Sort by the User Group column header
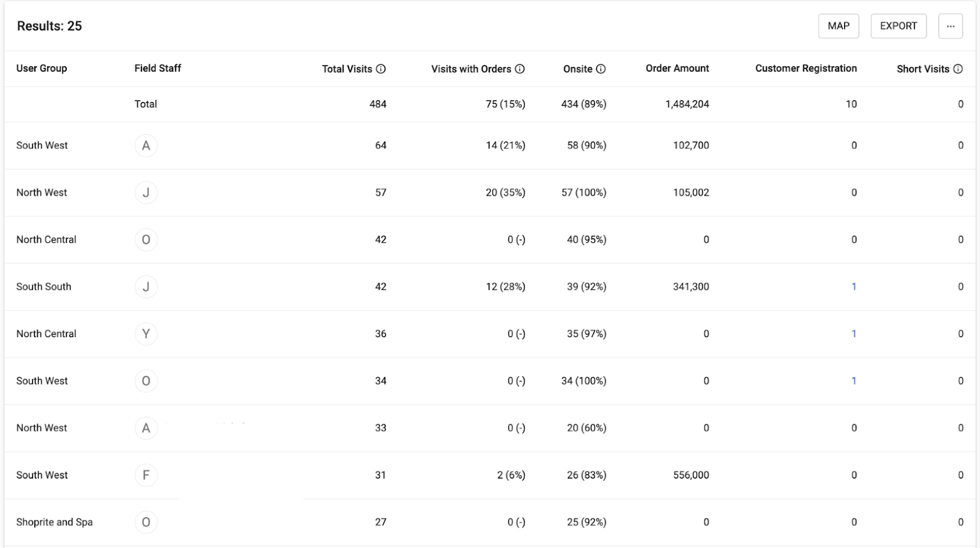The height and width of the screenshot is (548, 980). (42, 69)
